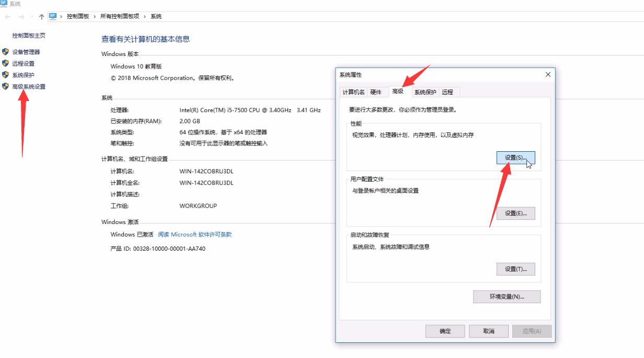Click shield icon beside 系统保护
The height and width of the screenshot is (358, 644).
point(6,75)
